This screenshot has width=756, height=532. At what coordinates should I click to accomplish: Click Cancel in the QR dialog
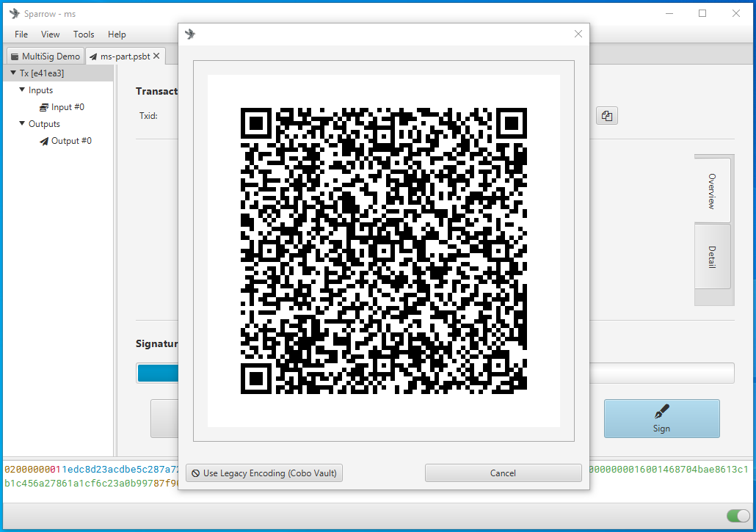(503, 473)
